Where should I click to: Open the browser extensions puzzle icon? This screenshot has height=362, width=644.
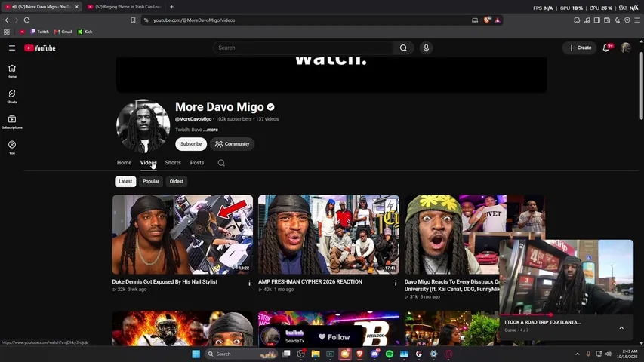tap(577, 20)
